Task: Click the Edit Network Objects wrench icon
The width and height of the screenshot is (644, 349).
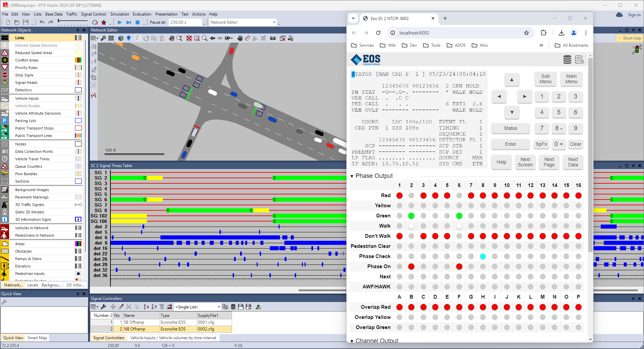Action: pyautogui.click(x=103, y=38)
